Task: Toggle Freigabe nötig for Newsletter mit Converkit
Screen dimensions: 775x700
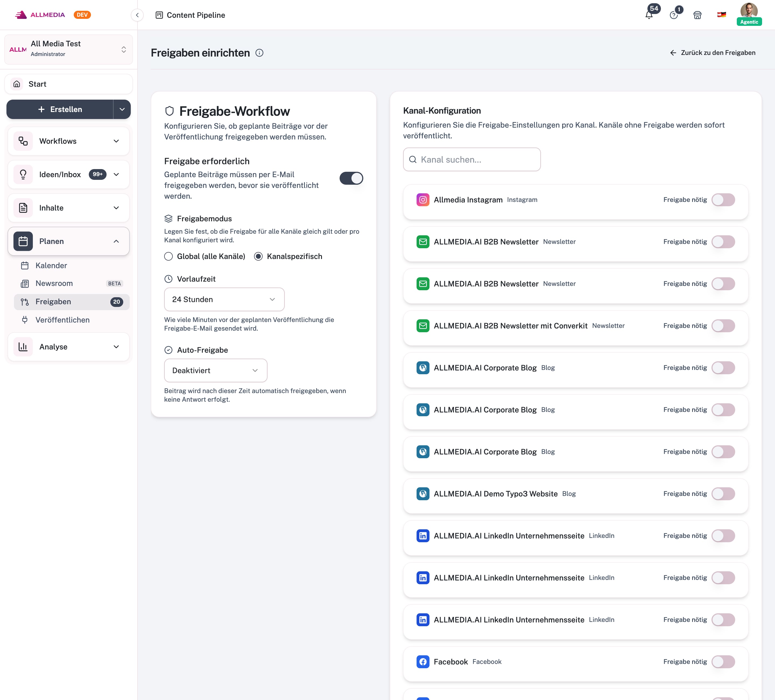Action: click(x=723, y=326)
